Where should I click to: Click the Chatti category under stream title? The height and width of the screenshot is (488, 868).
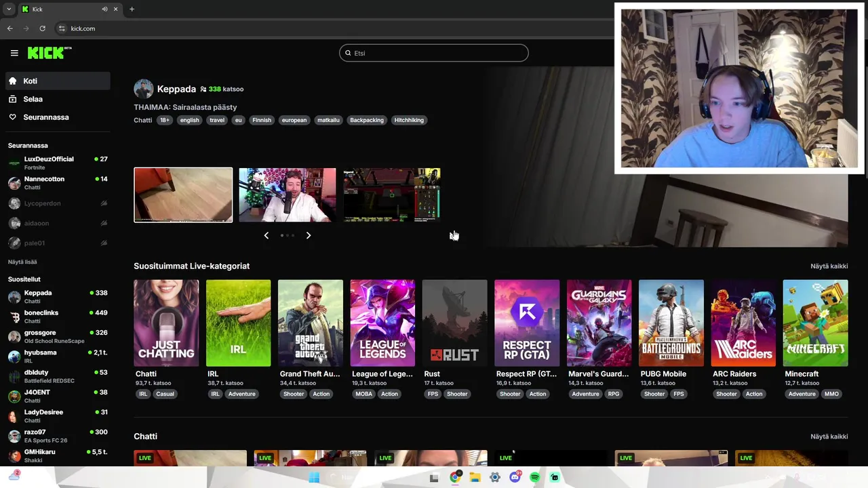[x=142, y=120]
